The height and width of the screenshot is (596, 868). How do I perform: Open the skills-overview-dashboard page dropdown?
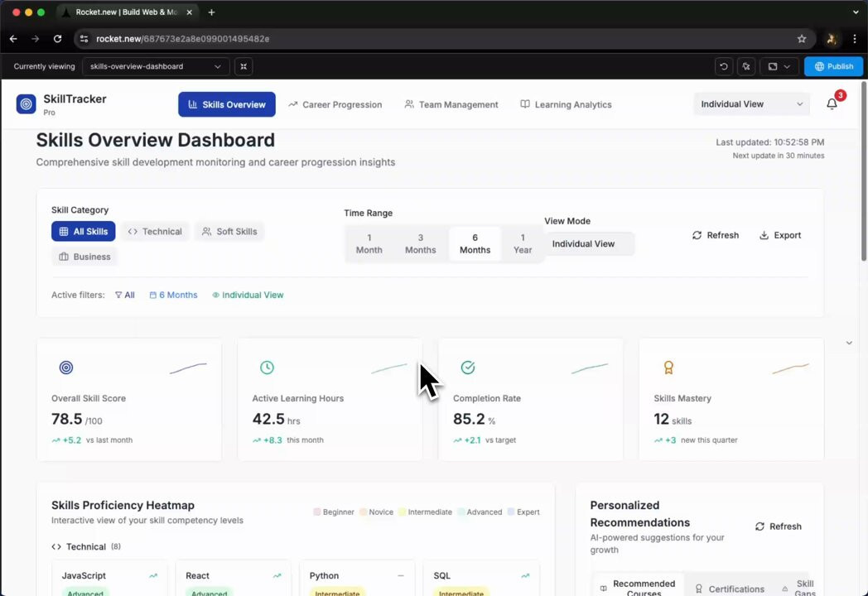click(x=156, y=66)
